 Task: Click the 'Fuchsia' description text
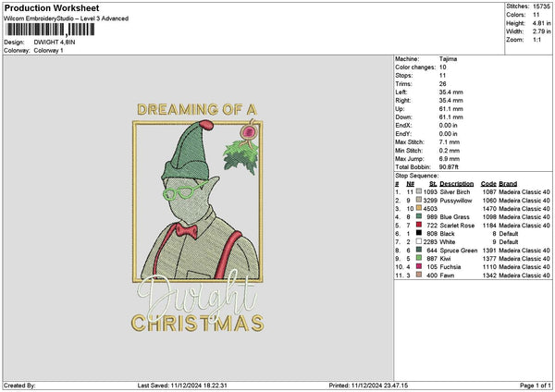click(x=450, y=267)
